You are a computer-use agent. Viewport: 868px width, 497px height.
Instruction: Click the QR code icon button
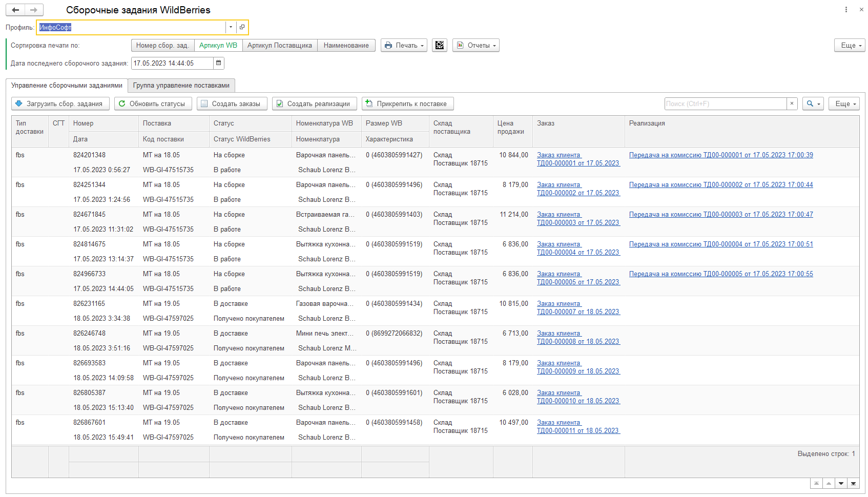(x=440, y=46)
